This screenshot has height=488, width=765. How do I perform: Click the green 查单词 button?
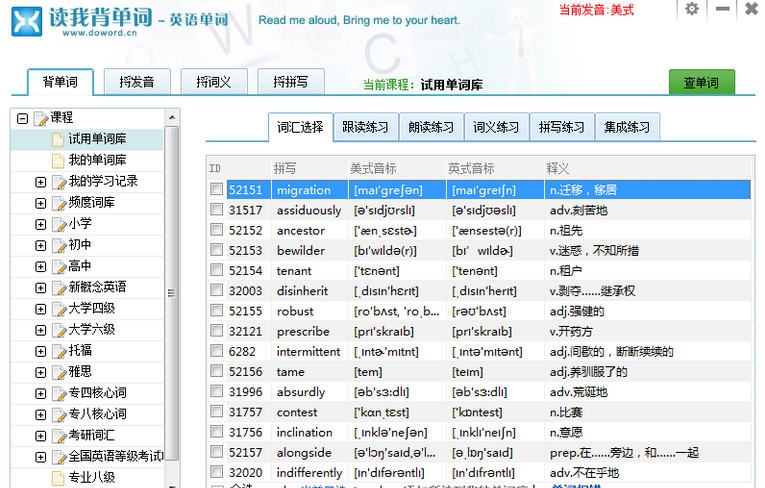[x=701, y=82]
